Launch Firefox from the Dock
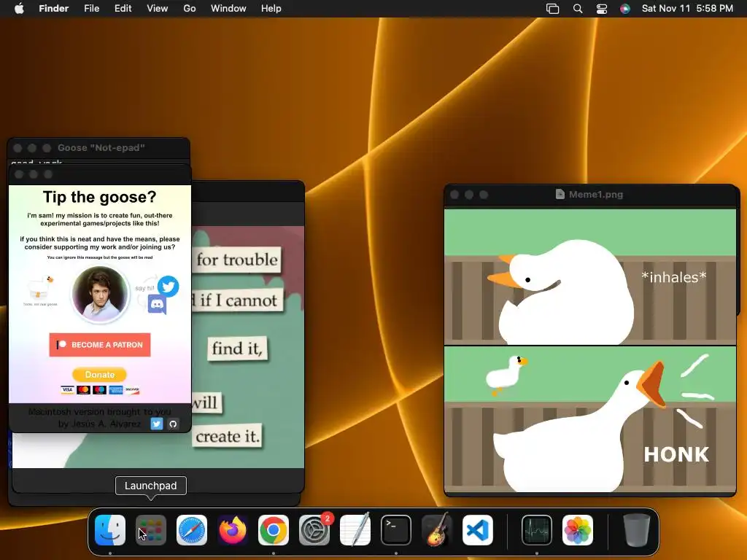The image size is (747, 560). point(233,530)
